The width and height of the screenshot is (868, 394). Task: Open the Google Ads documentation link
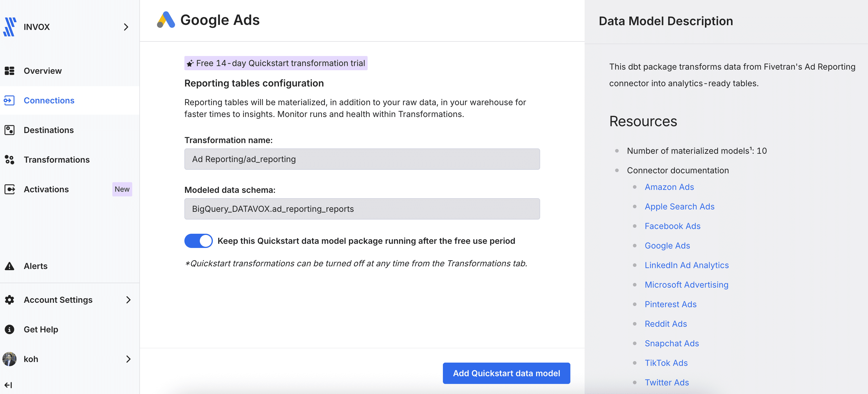[667, 246]
